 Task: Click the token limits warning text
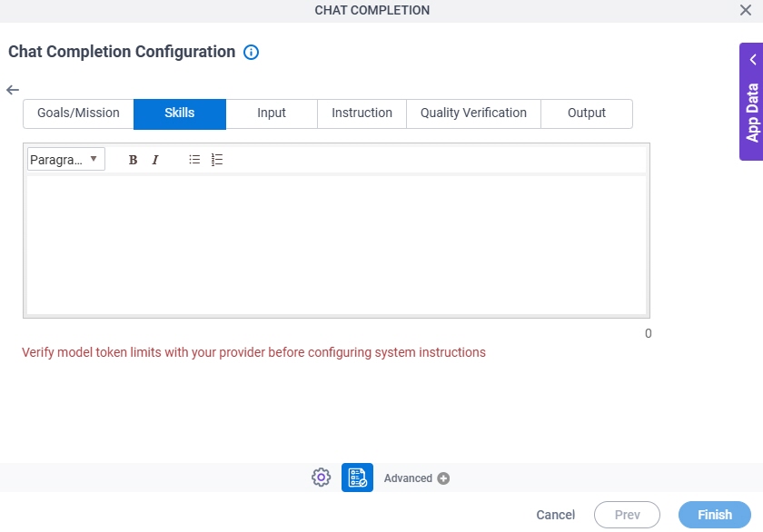(x=253, y=352)
